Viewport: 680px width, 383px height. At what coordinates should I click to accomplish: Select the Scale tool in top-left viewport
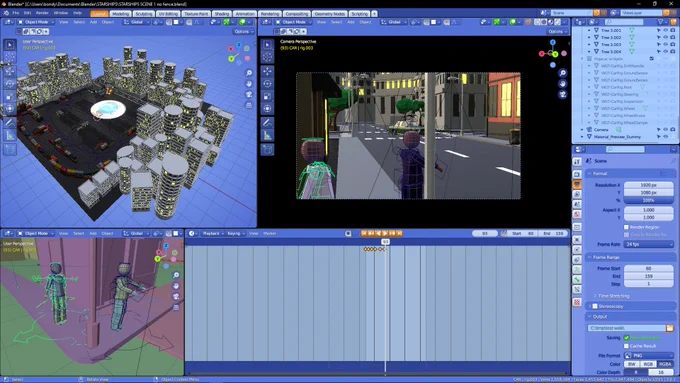coord(10,96)
